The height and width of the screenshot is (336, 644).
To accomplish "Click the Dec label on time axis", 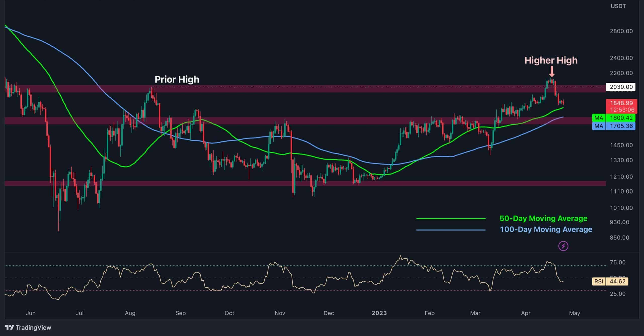I will [329, 313].
